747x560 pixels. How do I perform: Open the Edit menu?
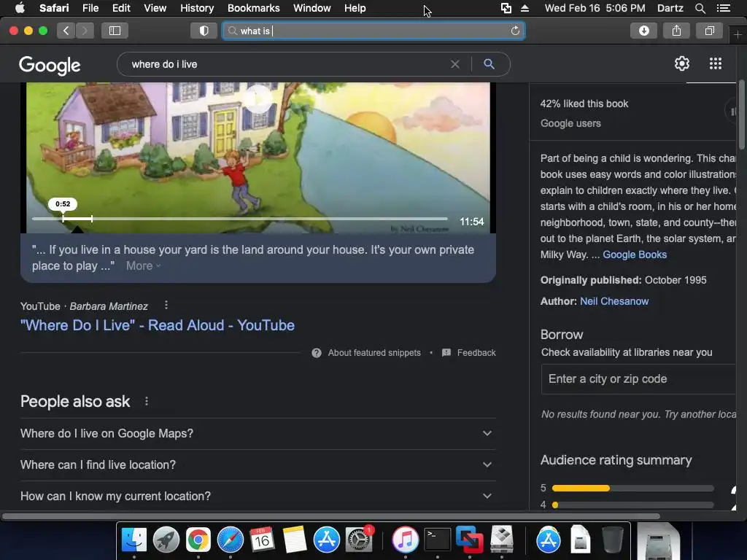(x=121, y=8)
